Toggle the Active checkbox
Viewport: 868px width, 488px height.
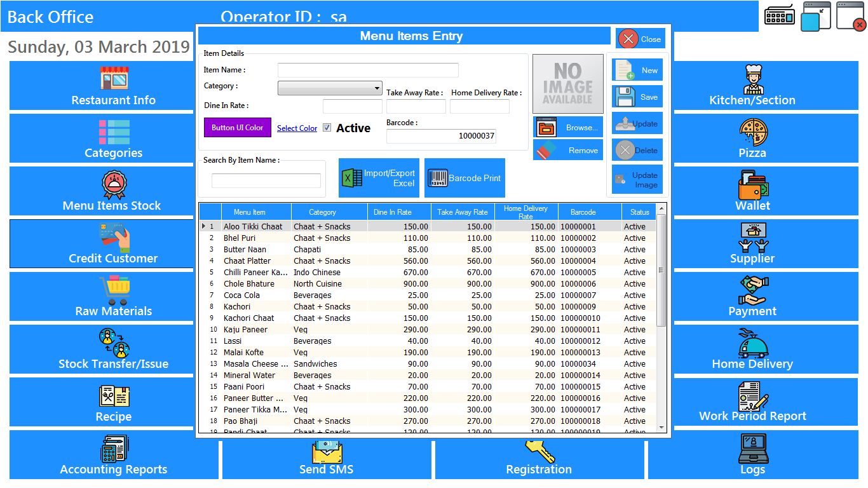pyautogui.click(x=327, y=128)
